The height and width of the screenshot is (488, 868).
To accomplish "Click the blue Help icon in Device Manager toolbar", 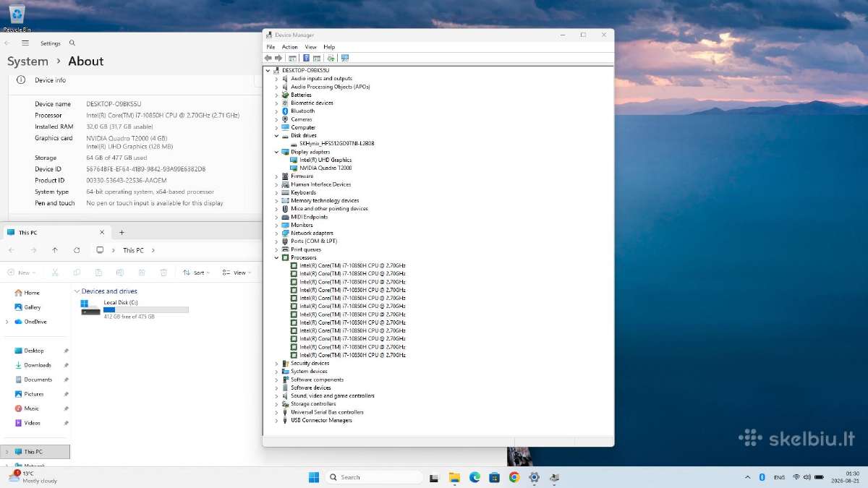I will click(306, 58).
